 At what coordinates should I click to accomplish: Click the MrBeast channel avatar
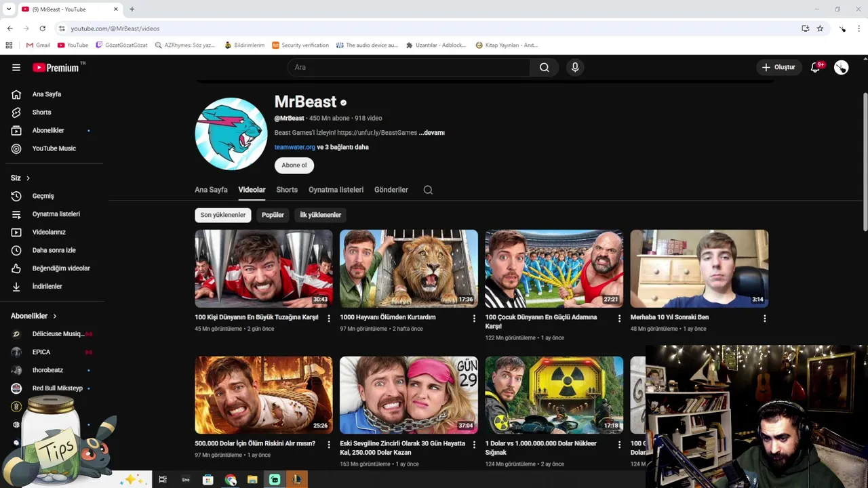coord(231,134)
